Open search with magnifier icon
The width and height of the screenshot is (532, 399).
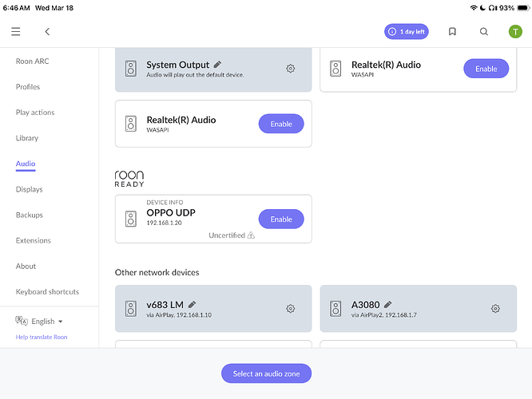(484, 32)
